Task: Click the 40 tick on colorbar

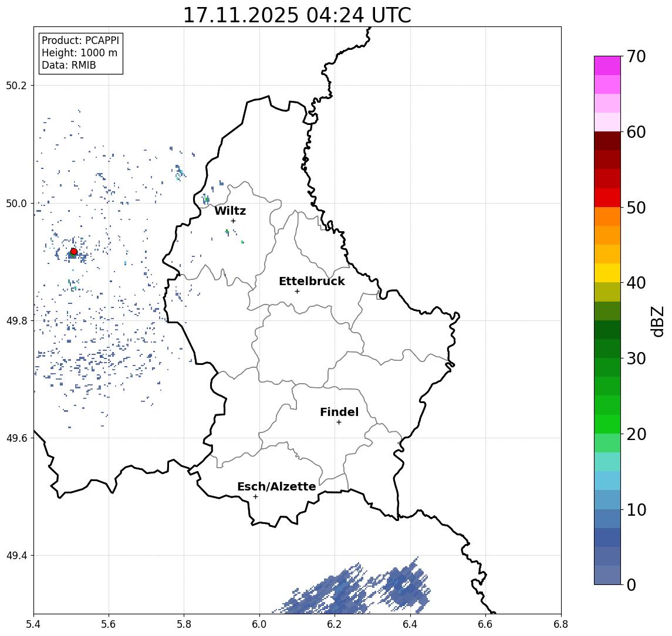Action: click(636, 283)
